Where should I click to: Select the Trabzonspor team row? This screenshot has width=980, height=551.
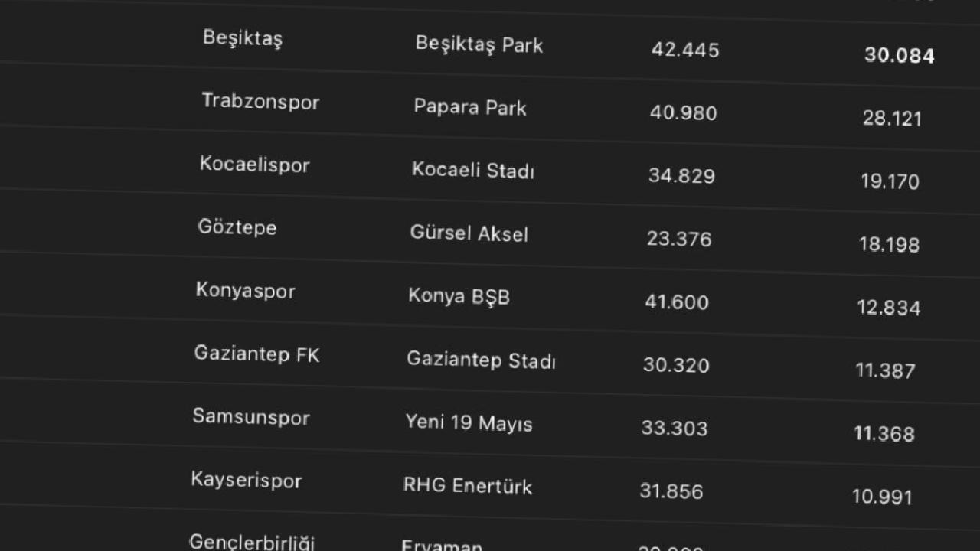[260, 101]
